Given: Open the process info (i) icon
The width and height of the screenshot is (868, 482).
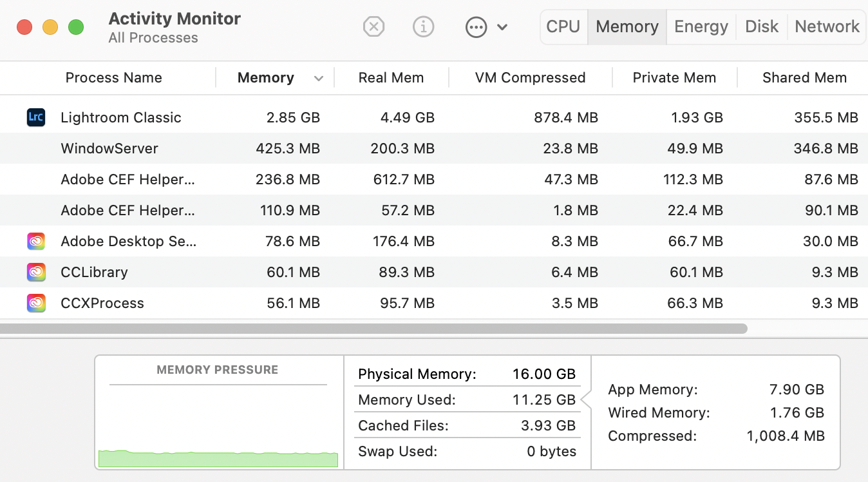Looking at the screenshot, I should click(x=423, y=26).
